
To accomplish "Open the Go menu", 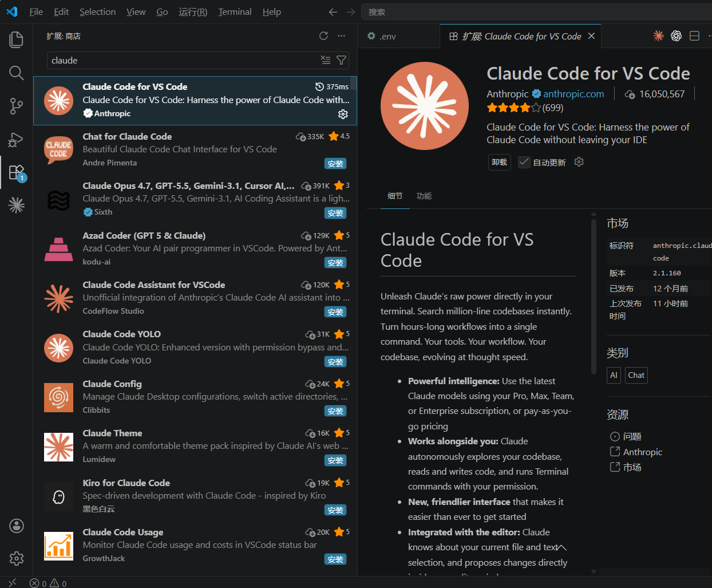I will [x=162, y=11].
